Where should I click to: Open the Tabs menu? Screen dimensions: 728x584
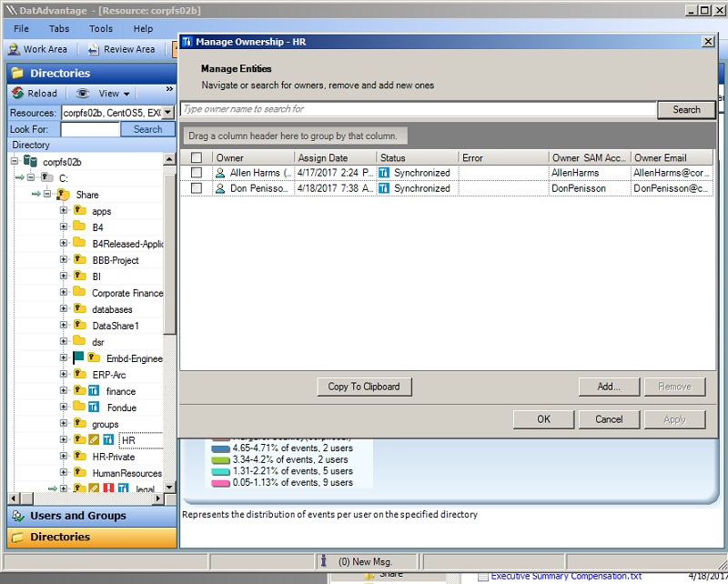point(59,29)
